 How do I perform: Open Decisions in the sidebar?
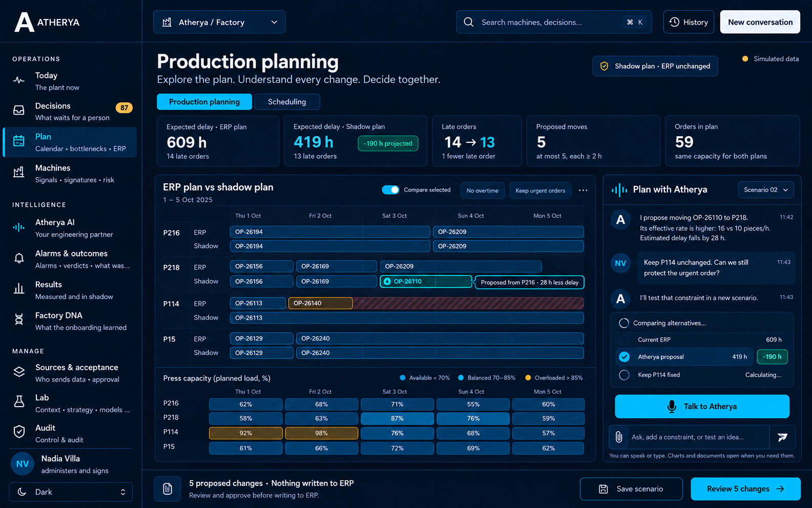(70, 111)
